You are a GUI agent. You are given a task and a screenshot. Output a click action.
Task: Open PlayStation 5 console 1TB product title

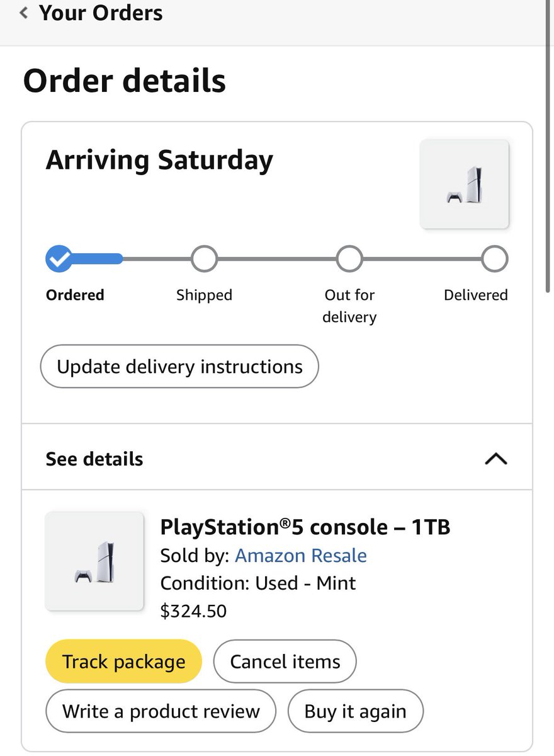305,527
